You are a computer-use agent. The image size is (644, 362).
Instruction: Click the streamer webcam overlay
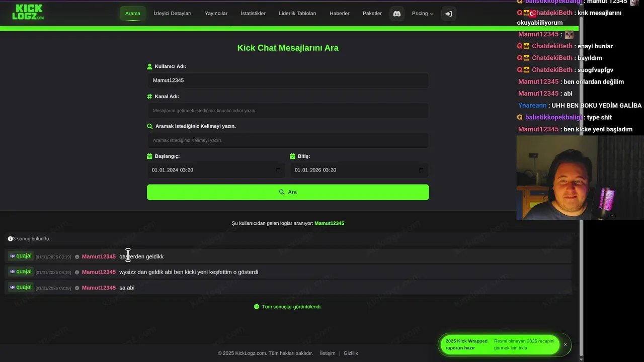(580, 177)
